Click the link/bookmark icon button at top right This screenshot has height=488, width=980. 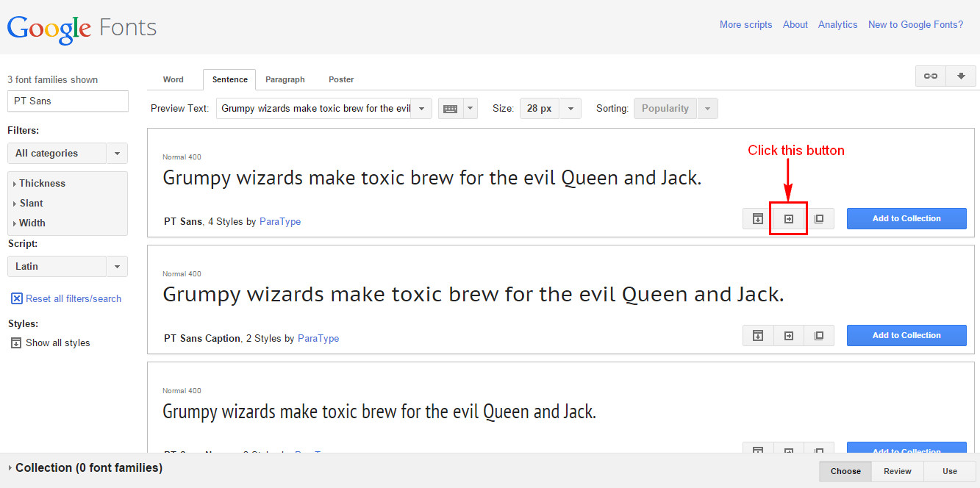pos(931,76)
